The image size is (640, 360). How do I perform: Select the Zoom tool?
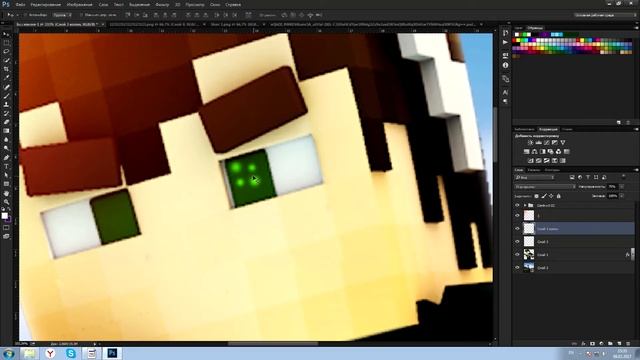coord(6,202)
